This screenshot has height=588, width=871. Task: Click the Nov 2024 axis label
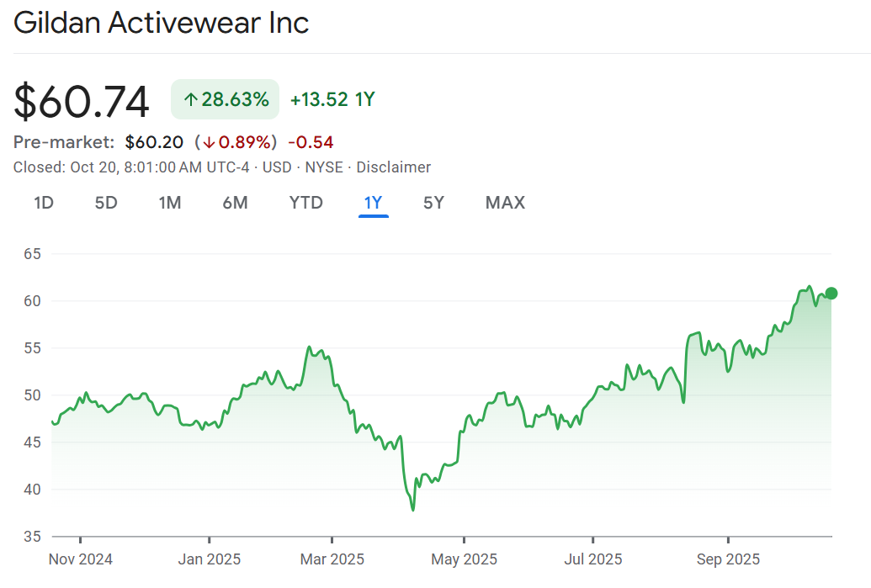(x=81, y=559)
